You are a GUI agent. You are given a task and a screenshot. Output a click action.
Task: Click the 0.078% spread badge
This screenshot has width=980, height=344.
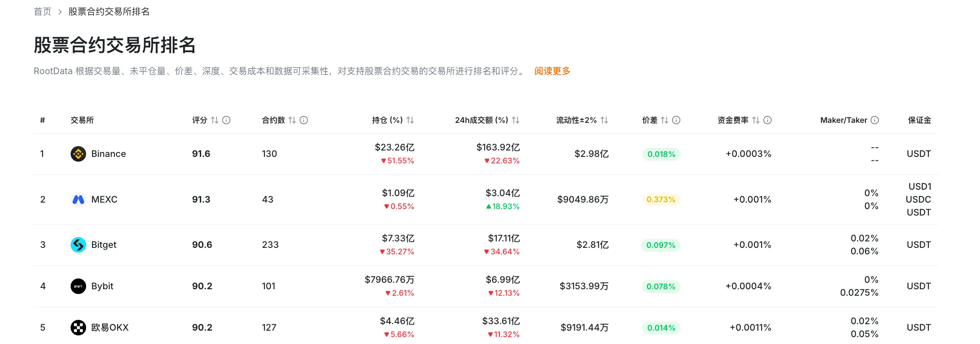point(661,287)
